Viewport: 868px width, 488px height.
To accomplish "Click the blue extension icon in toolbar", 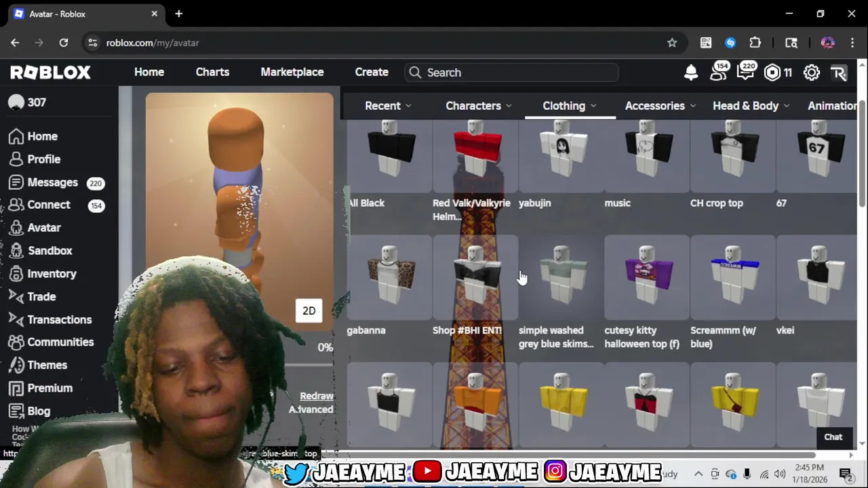I will point(730,43).
